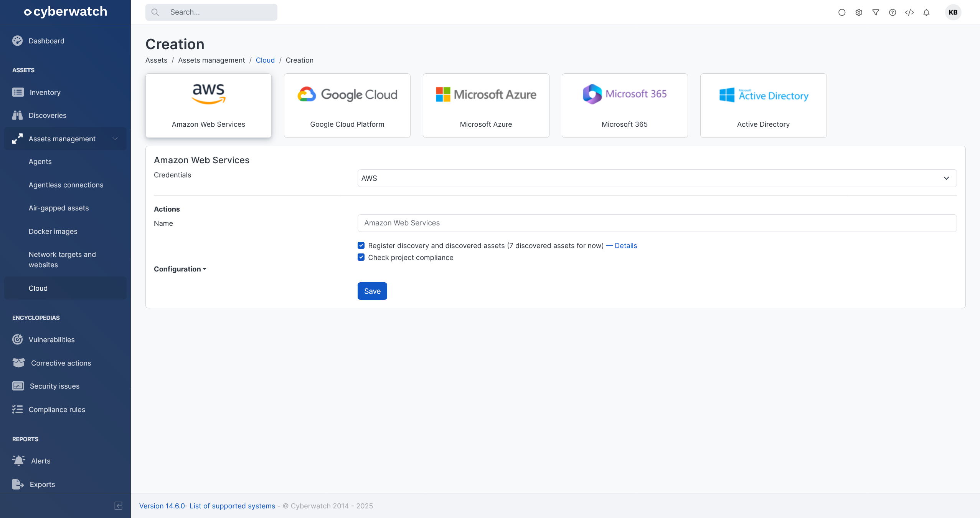Open help question mark icon
Image resolution: width=980 pixels, height=518 pixels.
(x=893, y=12)
